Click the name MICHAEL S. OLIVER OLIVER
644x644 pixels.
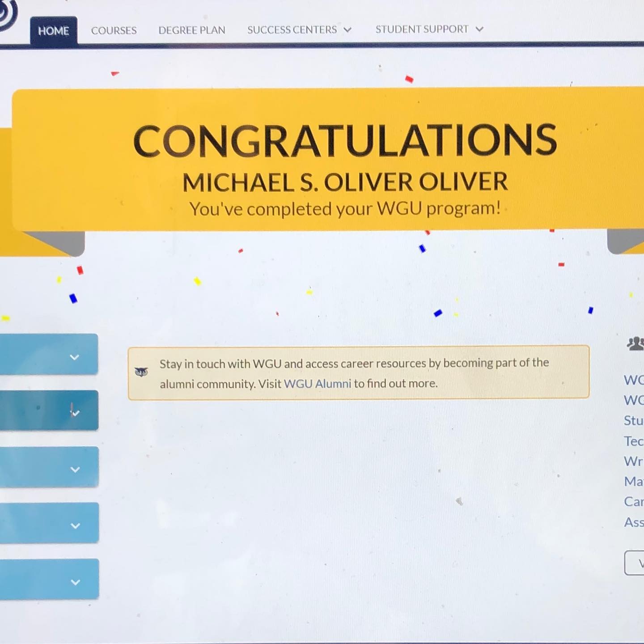coord(345,182)
